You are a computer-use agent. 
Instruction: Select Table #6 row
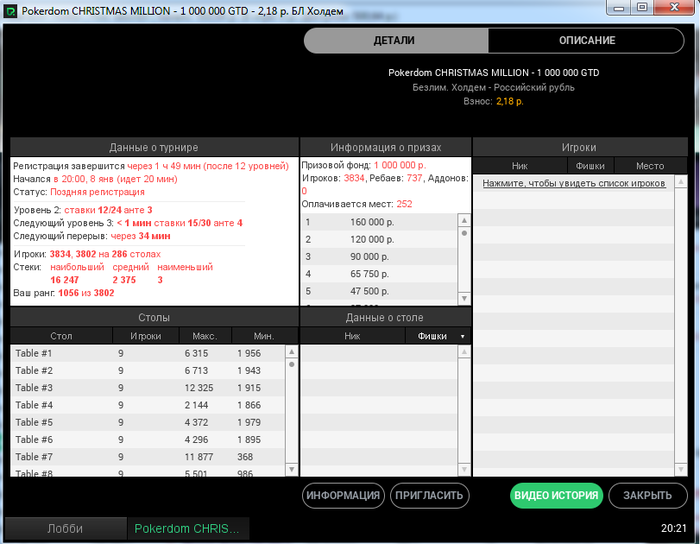(148, 440)
